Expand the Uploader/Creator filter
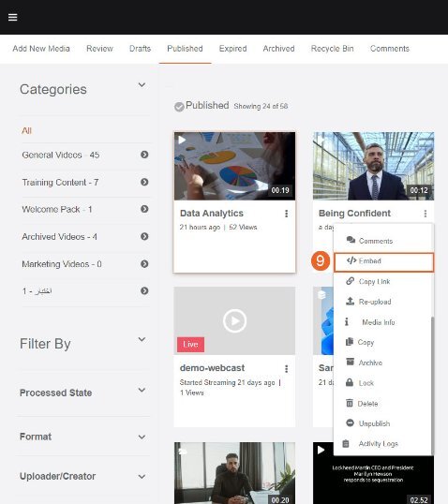The image size is (448, 504). pyautogui.click(x=142, y=477)
